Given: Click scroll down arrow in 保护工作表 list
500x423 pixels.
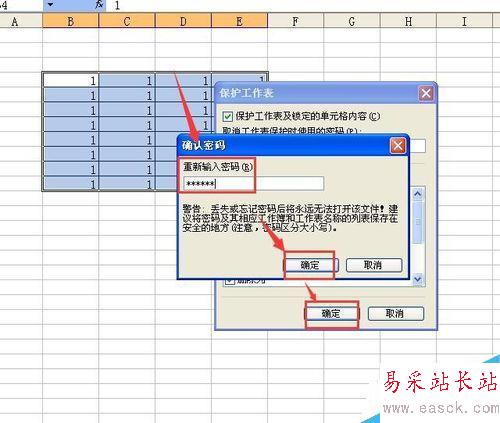Looking at the screenshot, I should [418, 279].
